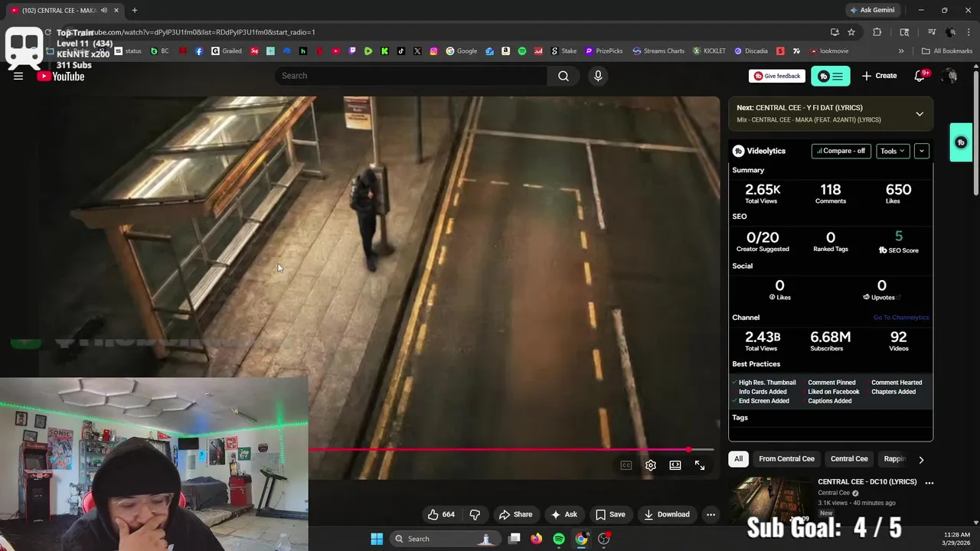
Task: Collapse the Videolytics panel chevron
Action: (922, 151)
